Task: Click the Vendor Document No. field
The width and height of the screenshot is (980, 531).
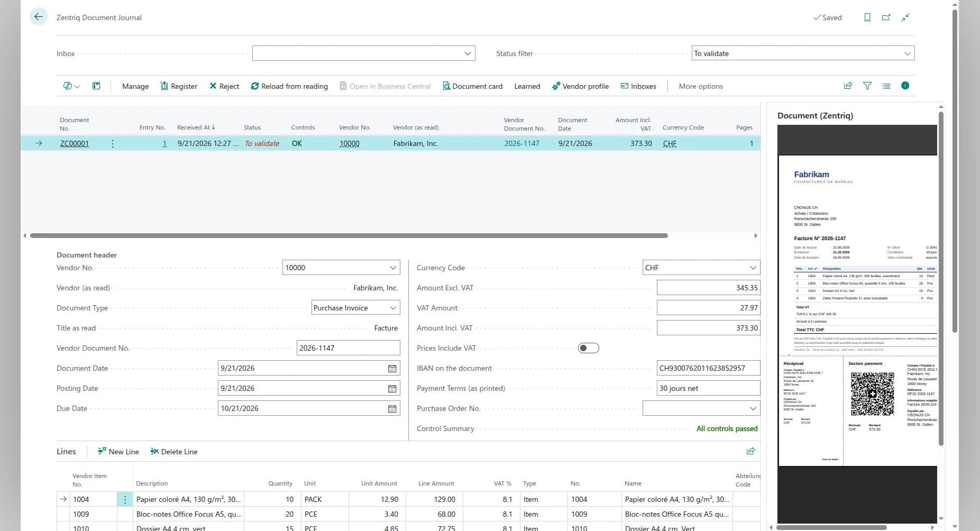Action: click(349, 348)
